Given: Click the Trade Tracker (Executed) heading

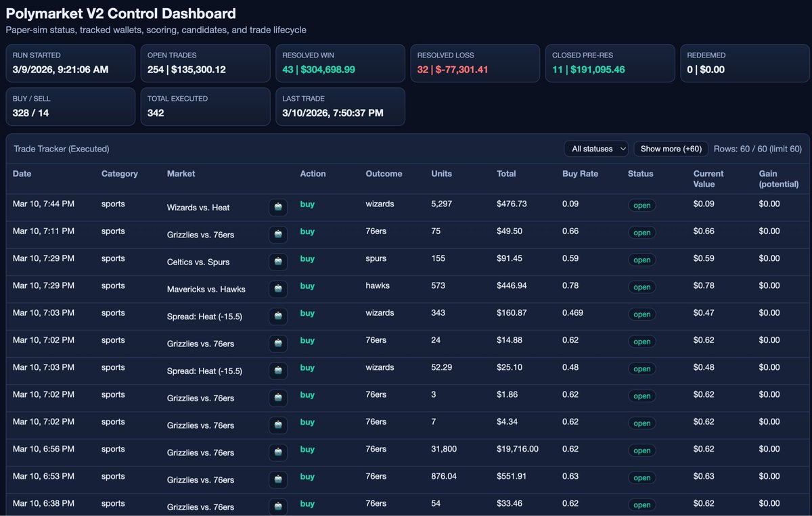Looking at the screenshot, I should (x=62, y=149).
